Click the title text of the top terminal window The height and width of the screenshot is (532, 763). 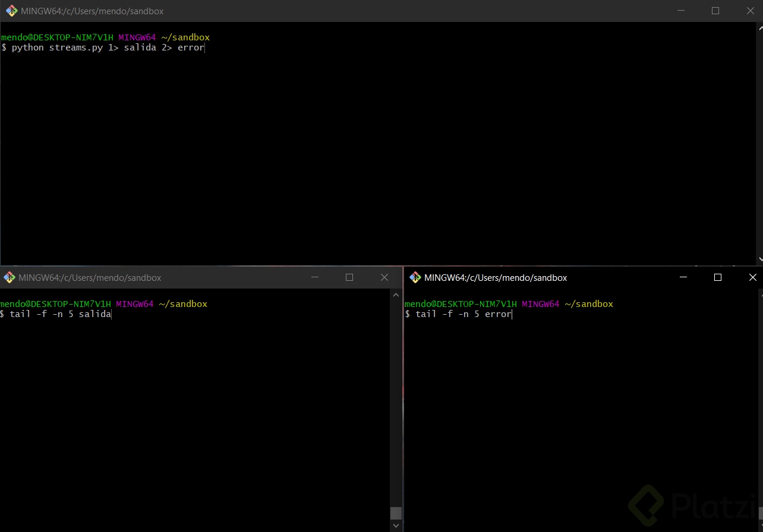click(92, 11)
